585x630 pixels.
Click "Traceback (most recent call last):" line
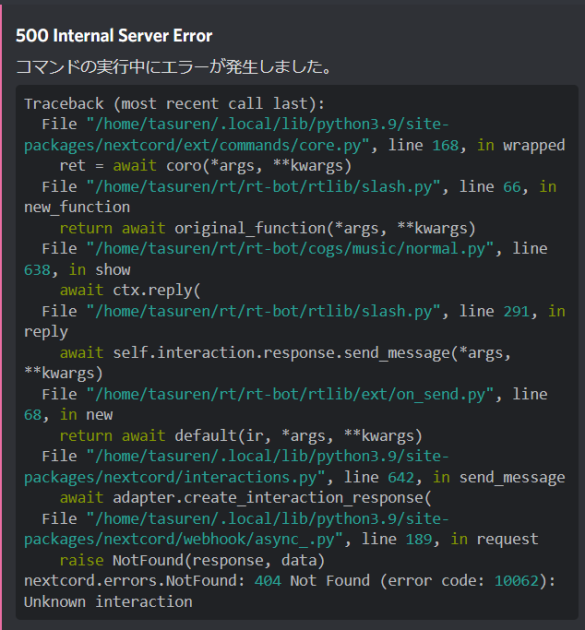click(x=174, y=104)
